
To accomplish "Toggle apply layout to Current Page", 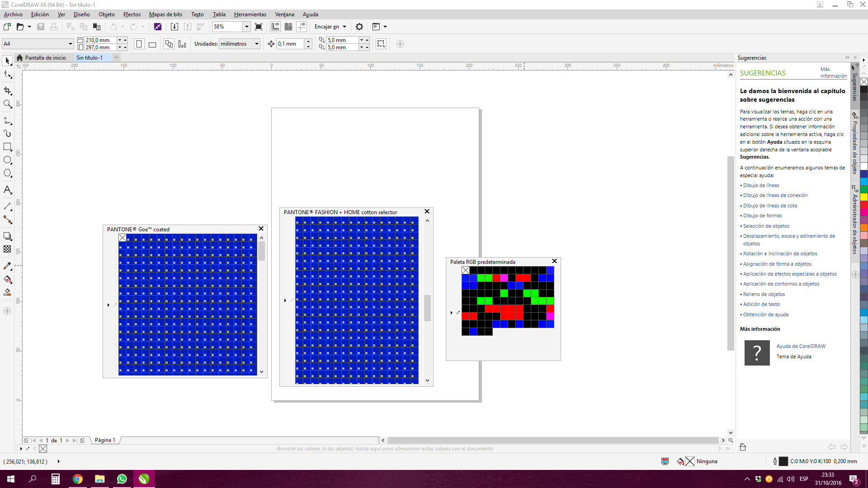I will (182, 44).
